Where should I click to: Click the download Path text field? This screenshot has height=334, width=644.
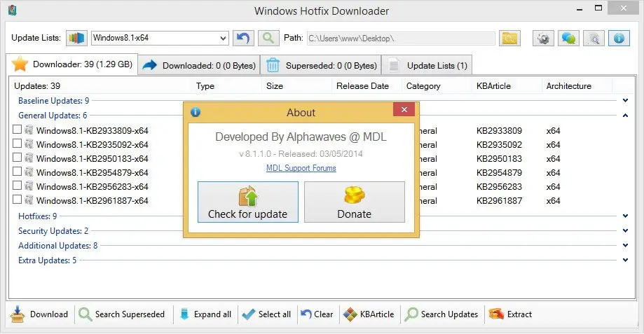399,38
